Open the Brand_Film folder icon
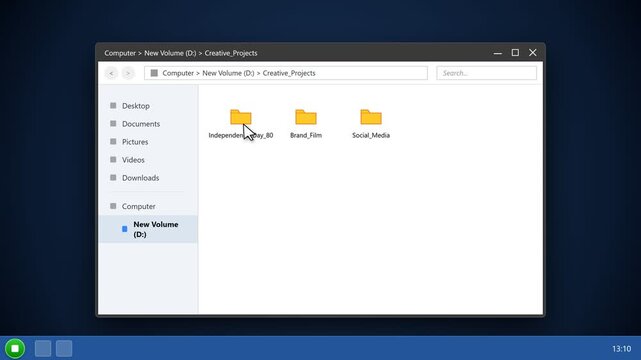Screen dimensions: 641x360 coord(306,117)
